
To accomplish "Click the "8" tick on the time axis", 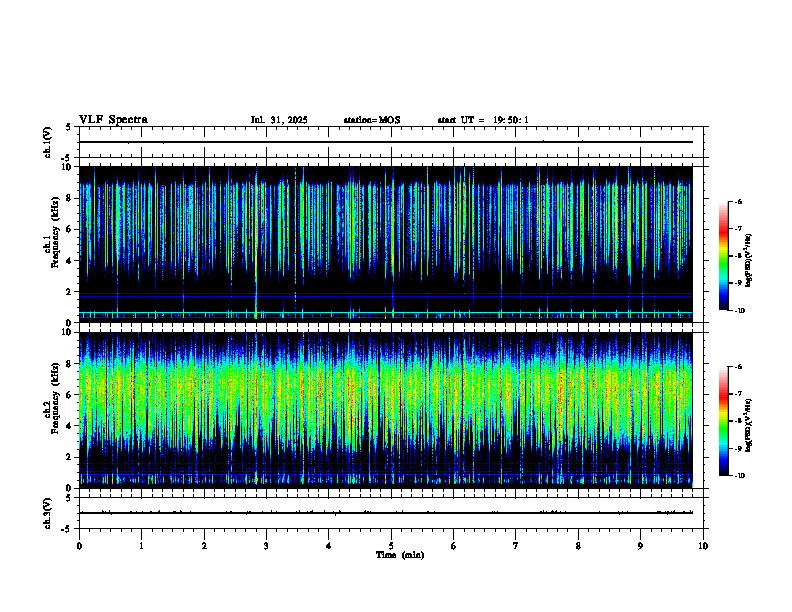I will coord(578,546).
